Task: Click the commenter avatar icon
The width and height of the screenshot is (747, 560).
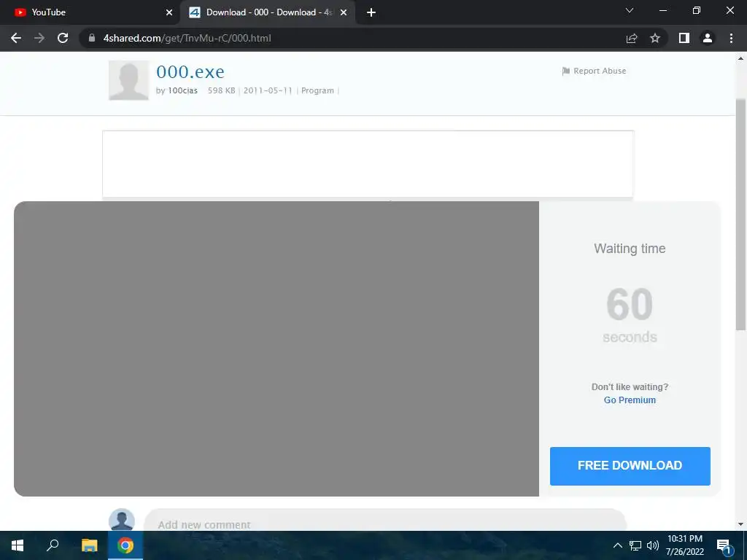Action: (122, 520)
